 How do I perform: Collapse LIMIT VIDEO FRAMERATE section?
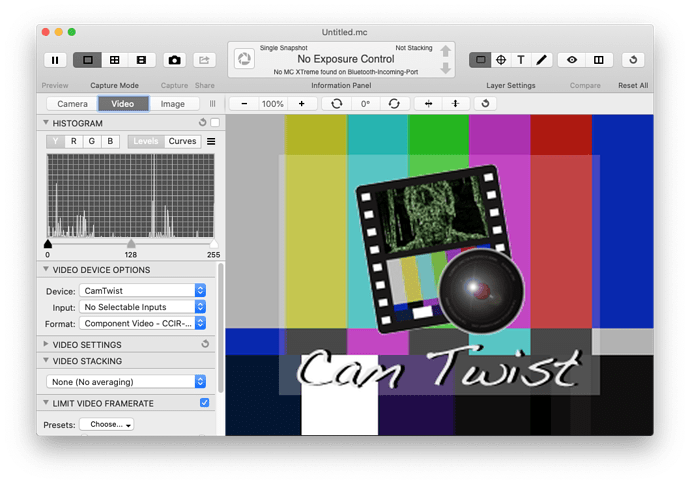click(x=46, y=403)
